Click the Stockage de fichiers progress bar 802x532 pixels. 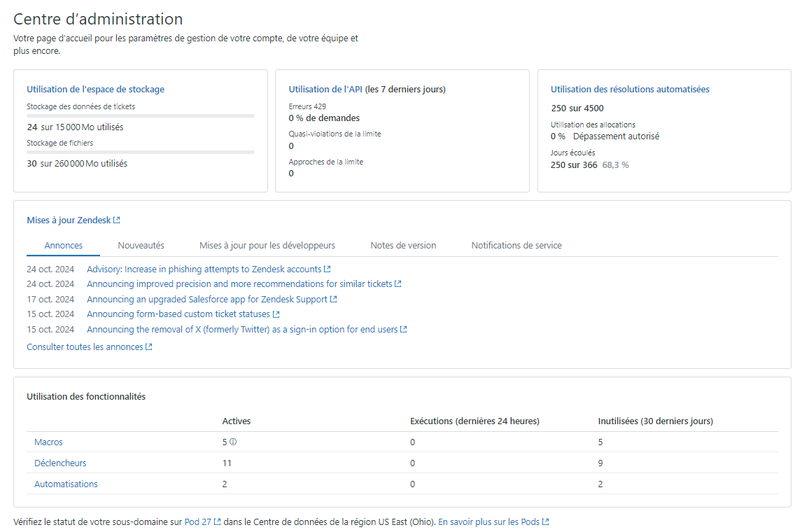(141, 152)
